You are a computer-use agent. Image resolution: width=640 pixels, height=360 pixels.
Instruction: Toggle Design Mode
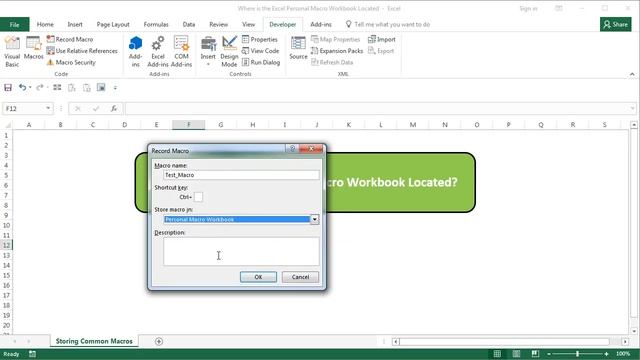[229, 51]
